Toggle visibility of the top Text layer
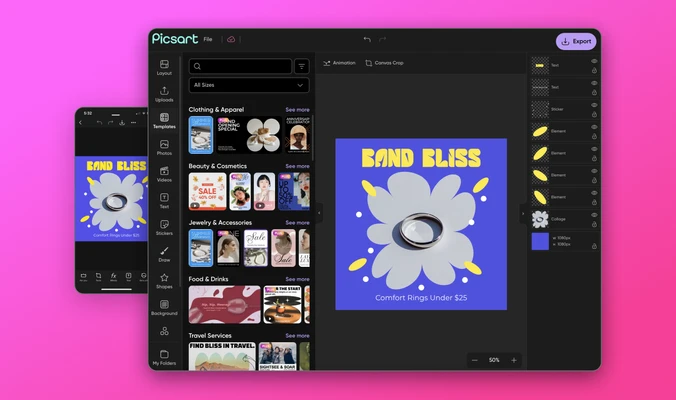The image size is (676, 400). pos(594,61)
